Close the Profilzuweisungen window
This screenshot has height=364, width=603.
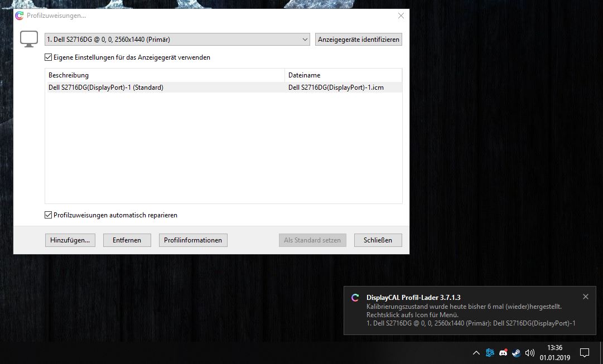(401, 16)
